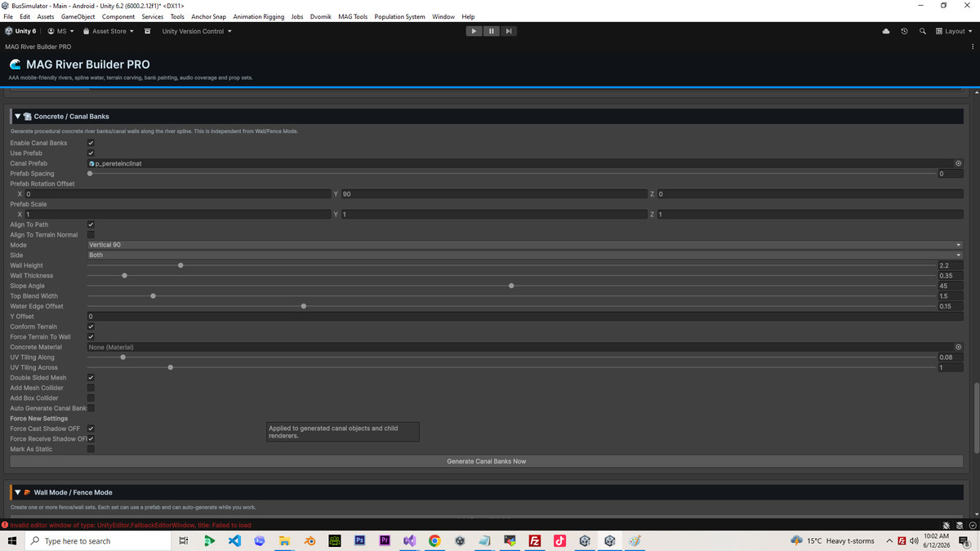Open Visual Studio Code from the taskbar
980x551 pixels.
click(x=234, y=540)
